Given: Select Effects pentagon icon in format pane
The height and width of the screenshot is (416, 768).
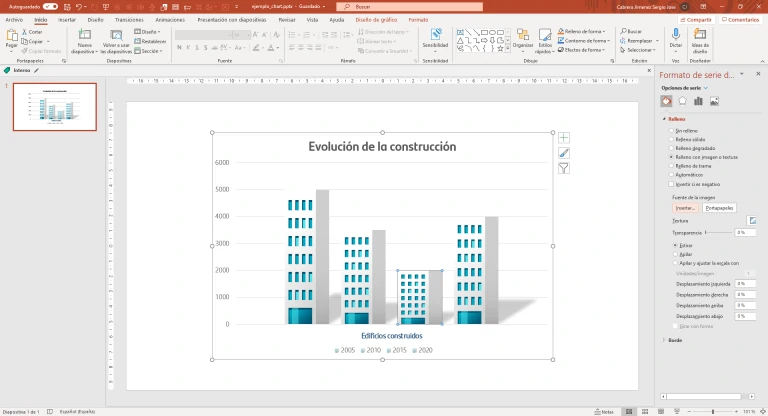Looking at the screenshot, I should coord(682,100).
